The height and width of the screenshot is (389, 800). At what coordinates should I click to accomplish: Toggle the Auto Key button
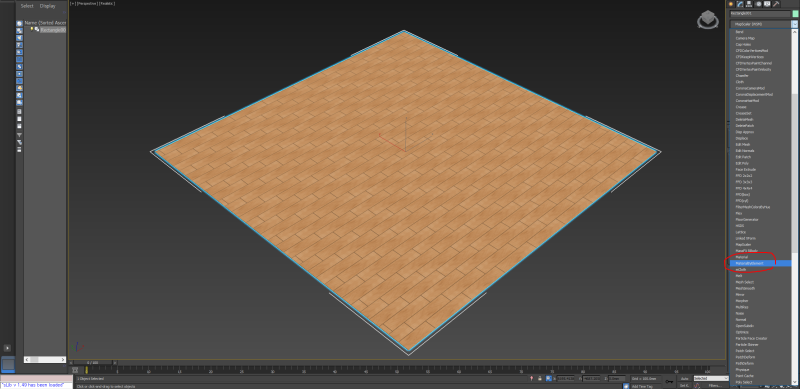685,378
